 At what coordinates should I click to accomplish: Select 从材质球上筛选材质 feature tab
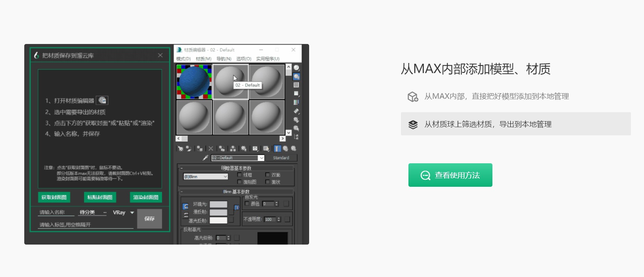pyautogui.click(x=516, y=124)
